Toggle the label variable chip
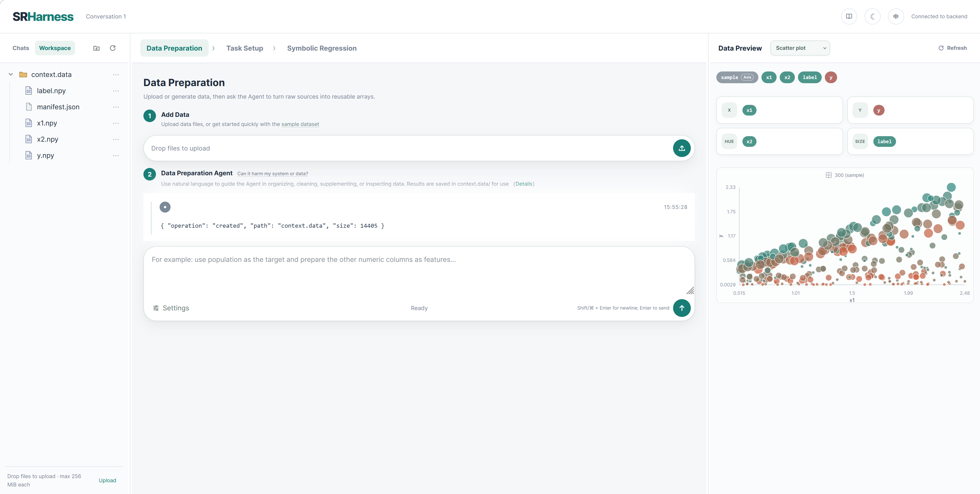 click(809, 77)
